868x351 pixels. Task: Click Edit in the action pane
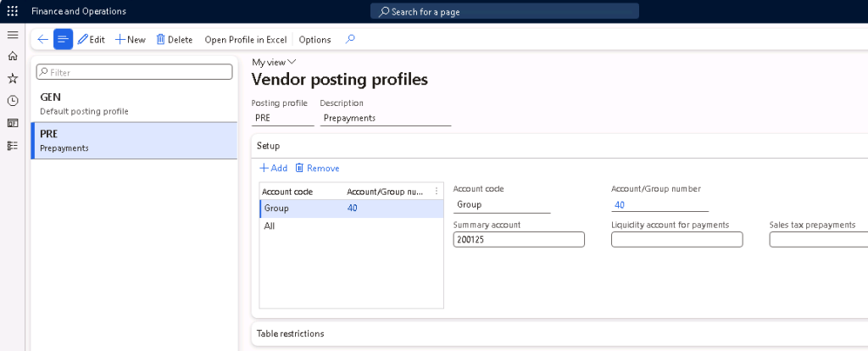(91, 40)
